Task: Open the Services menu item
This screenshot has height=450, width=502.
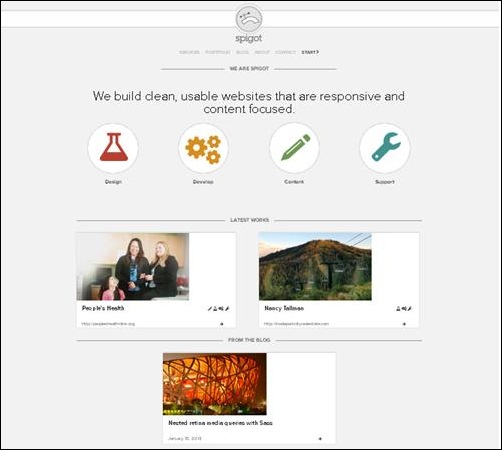Action: (x=189, y=52)
